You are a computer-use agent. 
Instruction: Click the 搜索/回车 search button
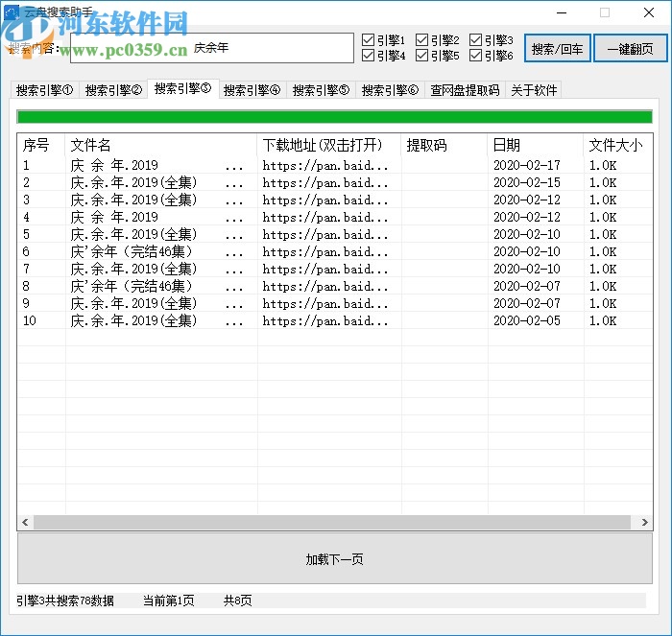[557, 48]
